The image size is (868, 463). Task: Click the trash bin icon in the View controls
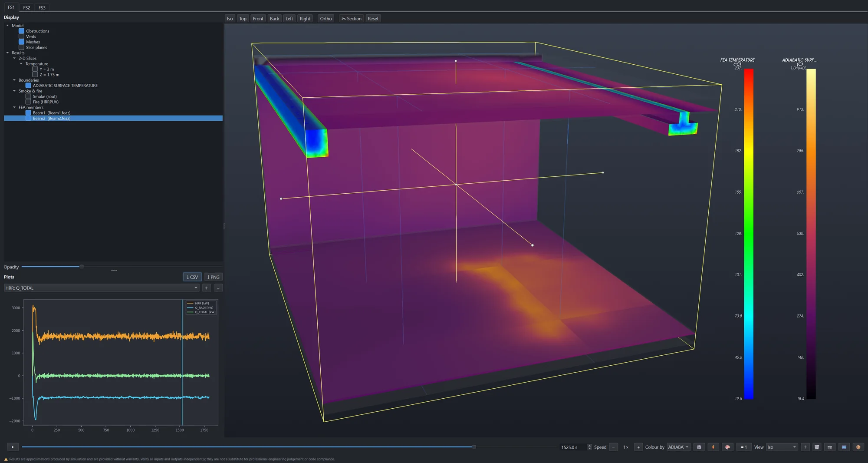(817, 447)
